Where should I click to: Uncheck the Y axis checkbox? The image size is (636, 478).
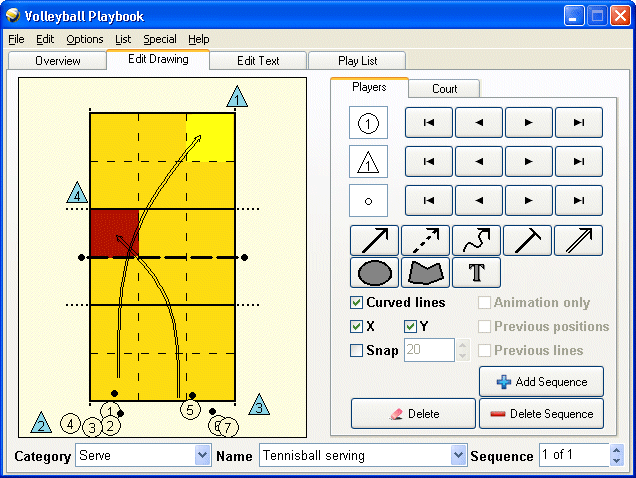point(411,327)
